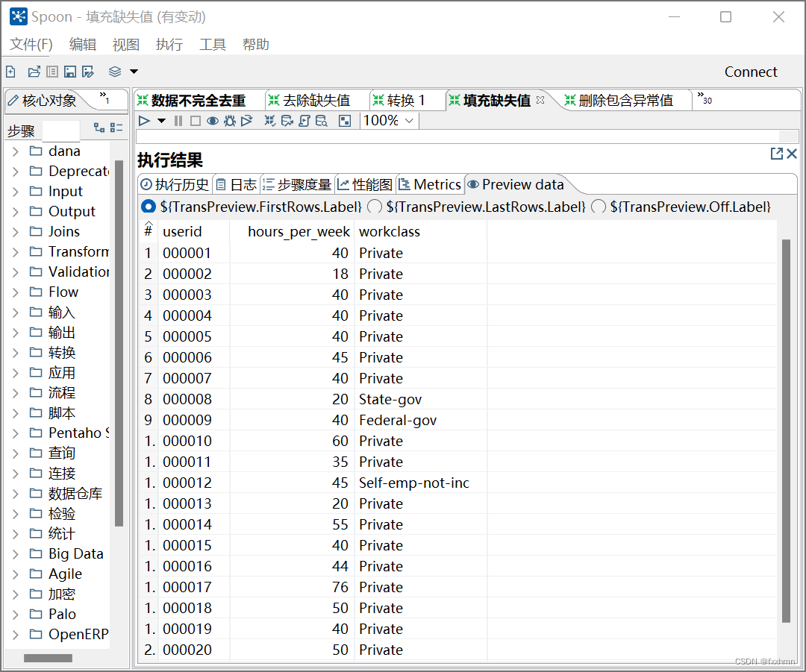This screenshot has width=806, height=672.
Task: Select the Run (execute transformation) icon
Action: click(x=143, y=120)
